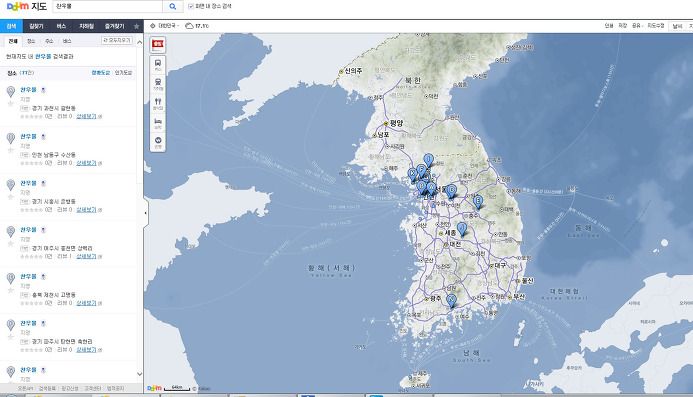Screen dimensions: 693x397
Task: Click the search input containing 찬우물
Action: pyautogui.click(x=107, y=7)
